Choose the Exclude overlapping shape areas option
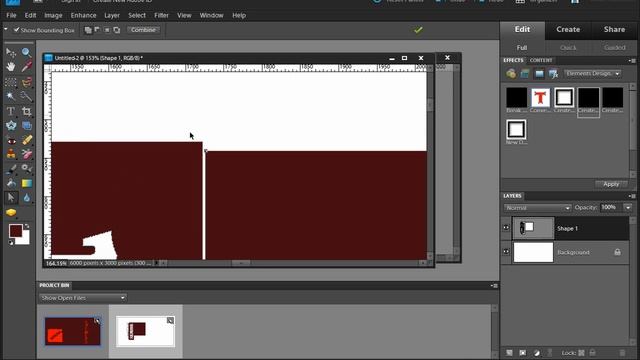Viewport: 640px width, 360px height. 117,30
